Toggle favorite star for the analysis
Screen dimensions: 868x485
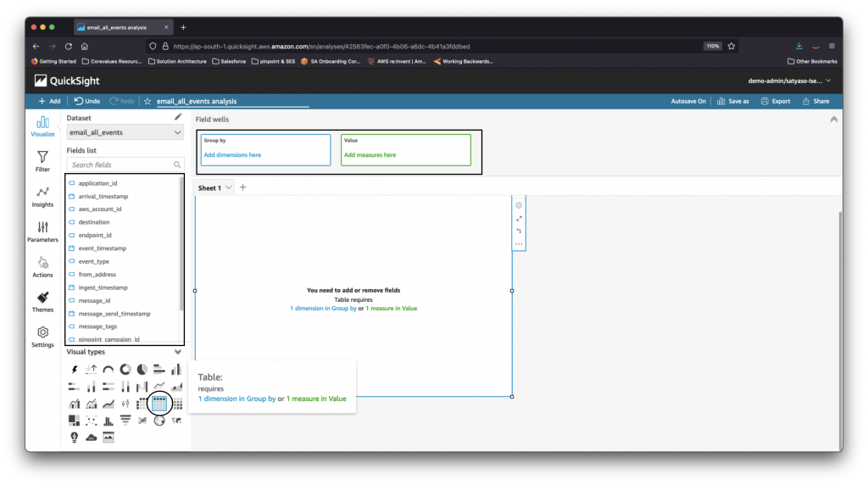pos(147,101)
